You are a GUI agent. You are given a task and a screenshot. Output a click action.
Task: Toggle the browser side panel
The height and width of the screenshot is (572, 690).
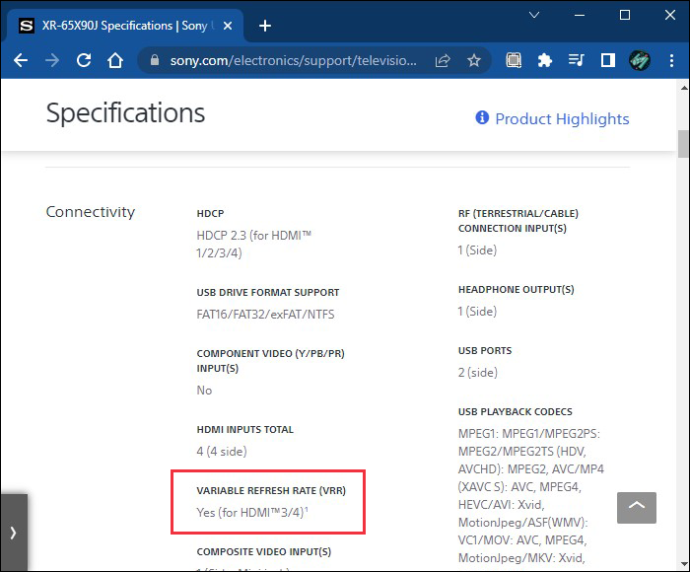coord(608,60)
